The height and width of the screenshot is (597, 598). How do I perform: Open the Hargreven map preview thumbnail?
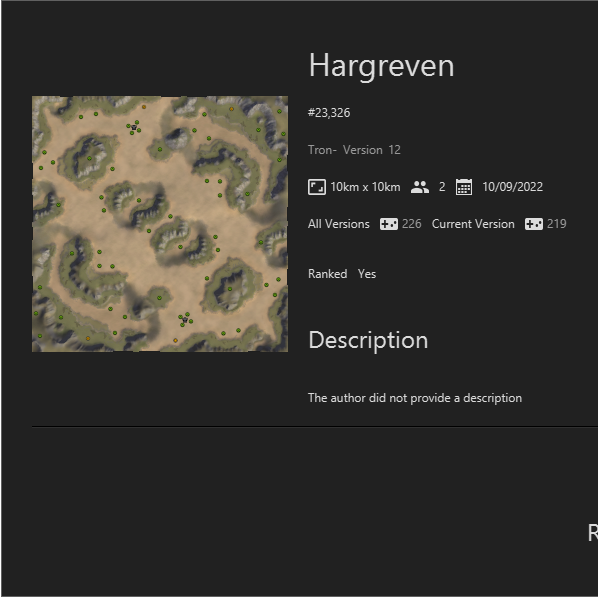(x=160, y=224)
